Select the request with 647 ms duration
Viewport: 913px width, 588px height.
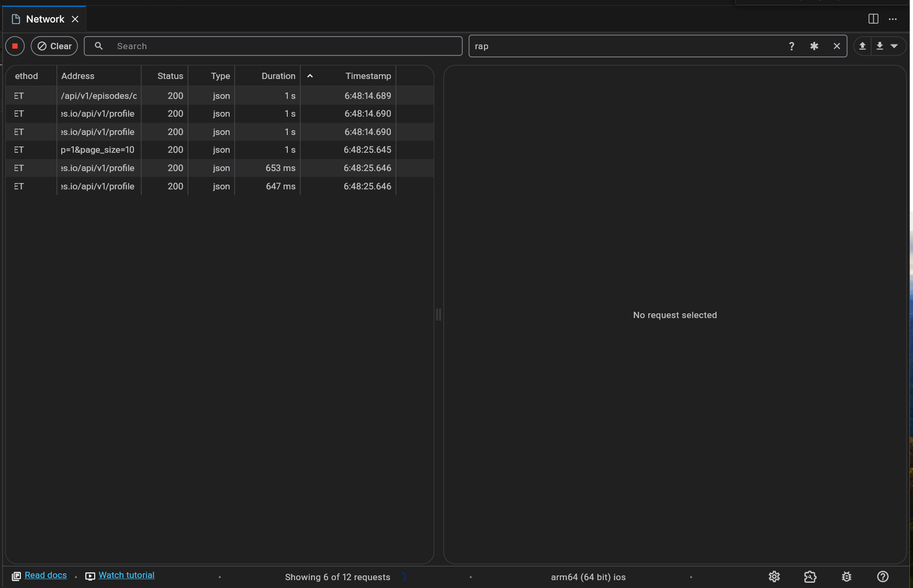click(220, 186)
